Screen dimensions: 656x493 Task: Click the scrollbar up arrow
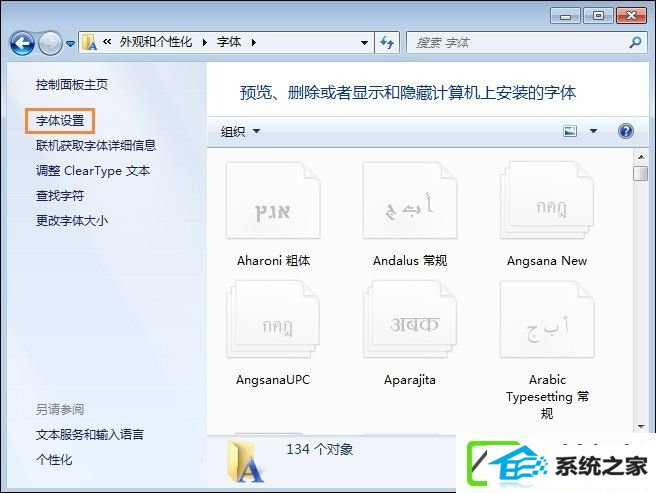pyautogui.click(x=641, y=157)
